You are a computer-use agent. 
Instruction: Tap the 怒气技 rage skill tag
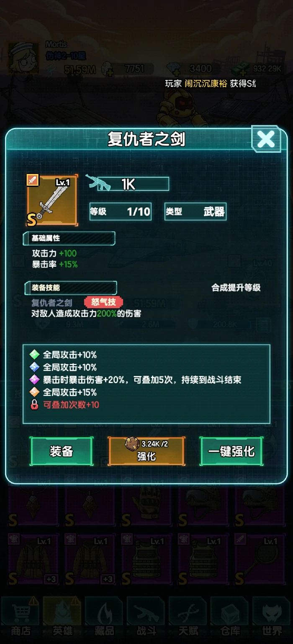[x=103, y=302]
